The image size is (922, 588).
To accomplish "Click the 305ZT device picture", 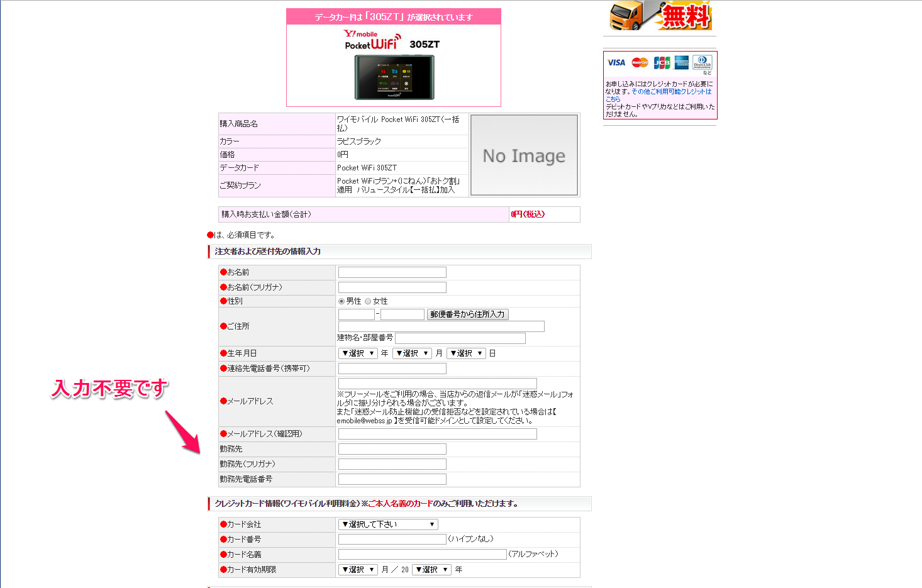I will coord(394,77).
